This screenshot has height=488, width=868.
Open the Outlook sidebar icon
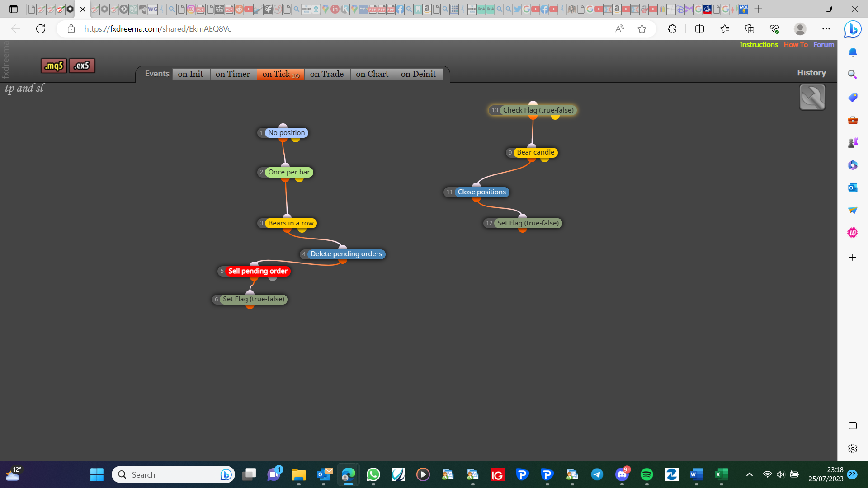[x=853, y=188]
